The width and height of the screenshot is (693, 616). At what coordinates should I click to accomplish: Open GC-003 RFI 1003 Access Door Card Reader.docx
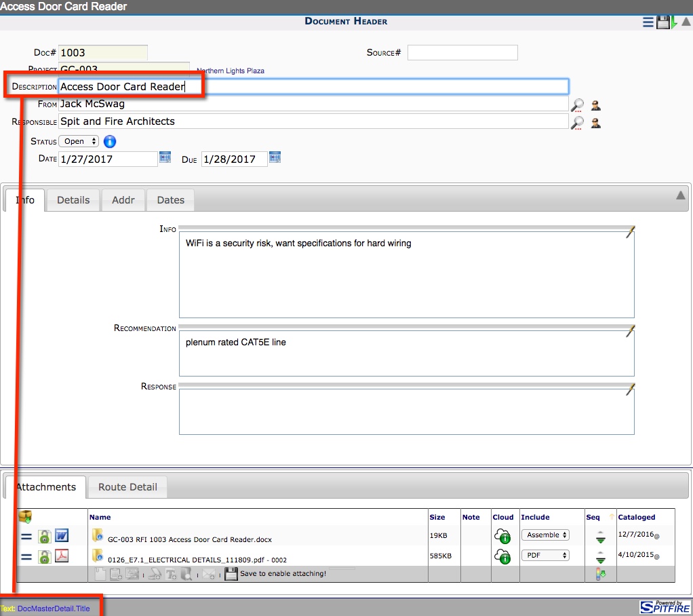click(x=190, y=539)
